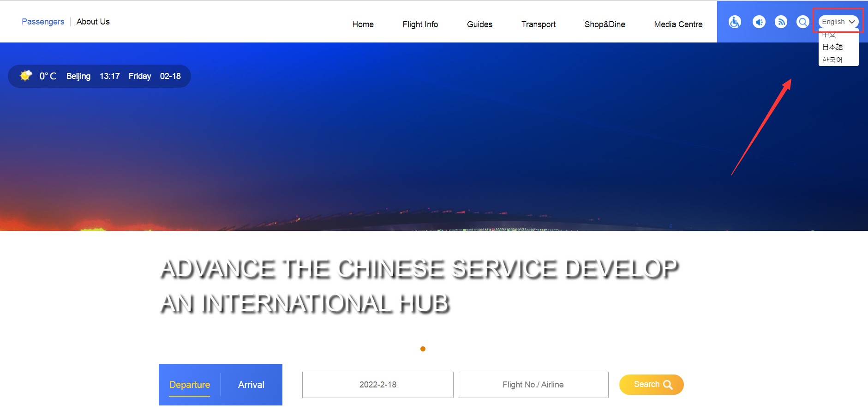Click the About Us link
The height and width of the screenshot is (417, 868).
[x=93, y=22]
